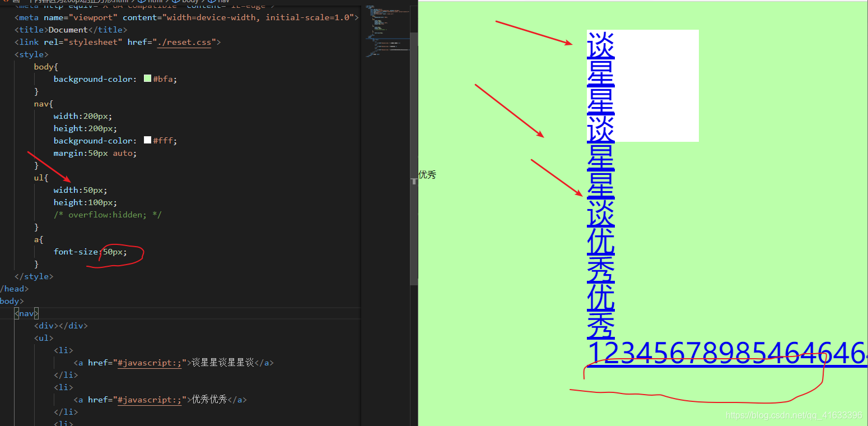
Task: Click the small 优秀 text at the preview's left edge
Action: 427,175
